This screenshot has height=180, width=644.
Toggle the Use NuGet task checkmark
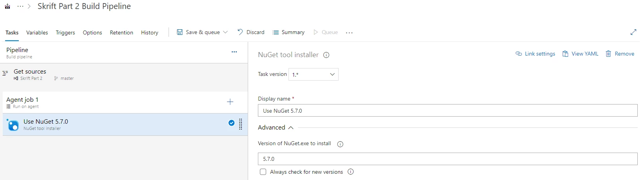coord(231,123)
